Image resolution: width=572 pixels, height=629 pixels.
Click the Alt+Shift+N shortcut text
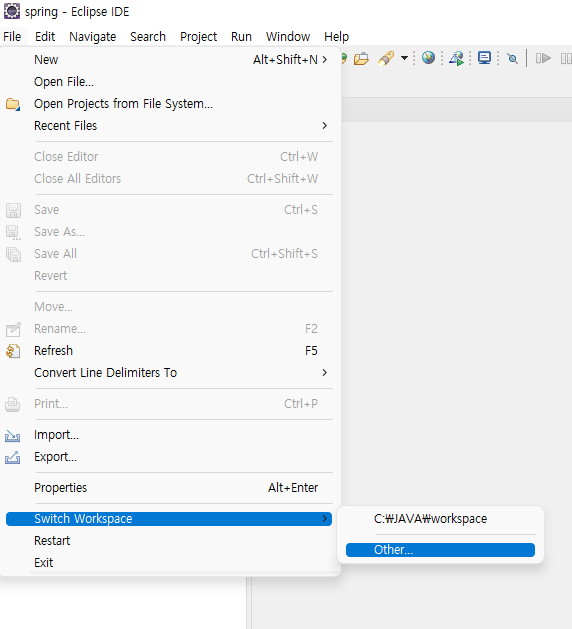[285, 59]
